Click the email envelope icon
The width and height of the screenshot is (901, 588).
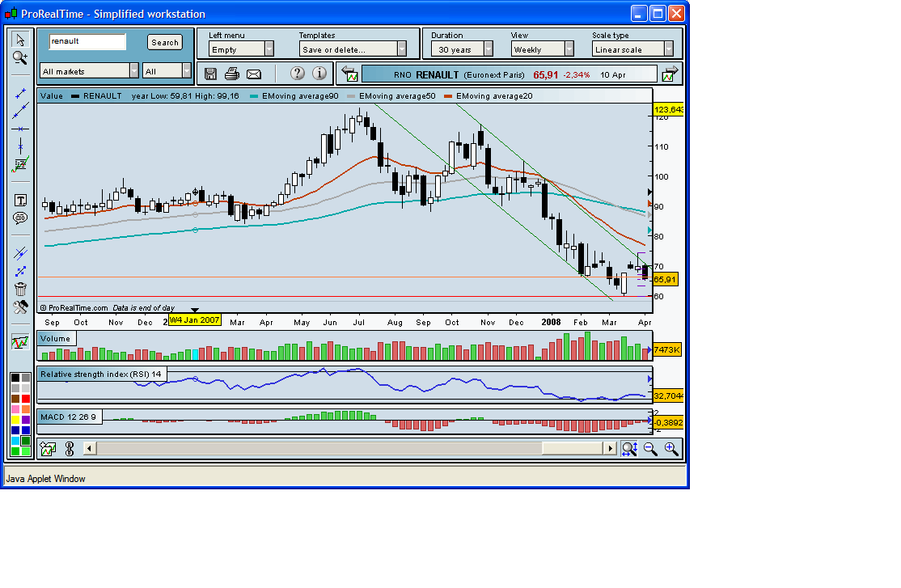tap(253, 74)
